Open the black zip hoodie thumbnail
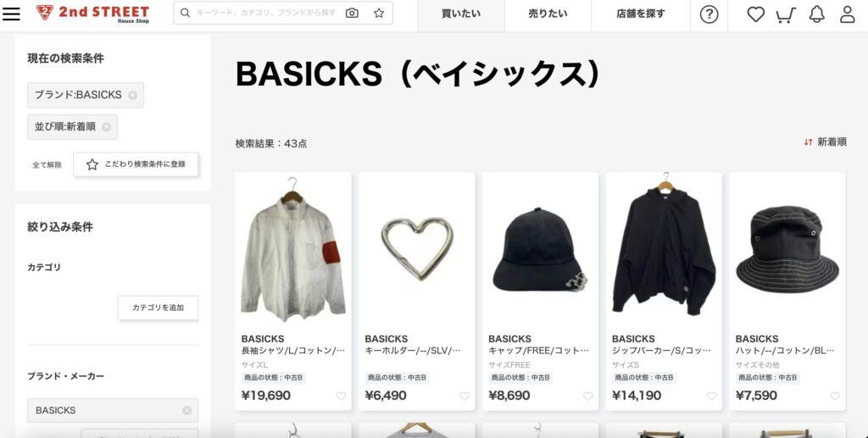The width and height of the screenshot is (868, 438). [x=664, y=249]
